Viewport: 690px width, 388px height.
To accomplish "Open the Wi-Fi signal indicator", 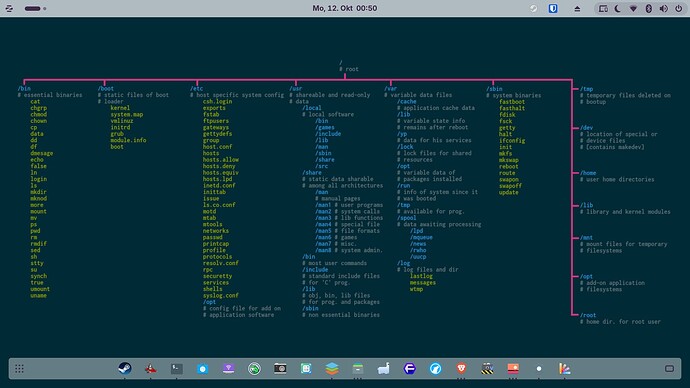I will 633,8.
